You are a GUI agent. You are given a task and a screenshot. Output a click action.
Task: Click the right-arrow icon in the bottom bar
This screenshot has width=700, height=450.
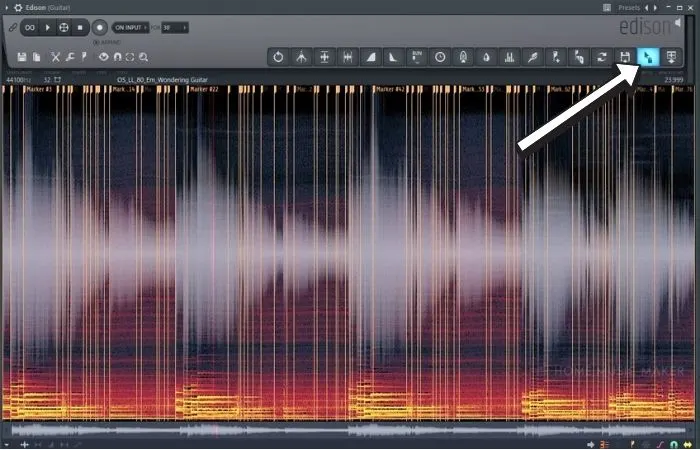[x=591, y=445]
